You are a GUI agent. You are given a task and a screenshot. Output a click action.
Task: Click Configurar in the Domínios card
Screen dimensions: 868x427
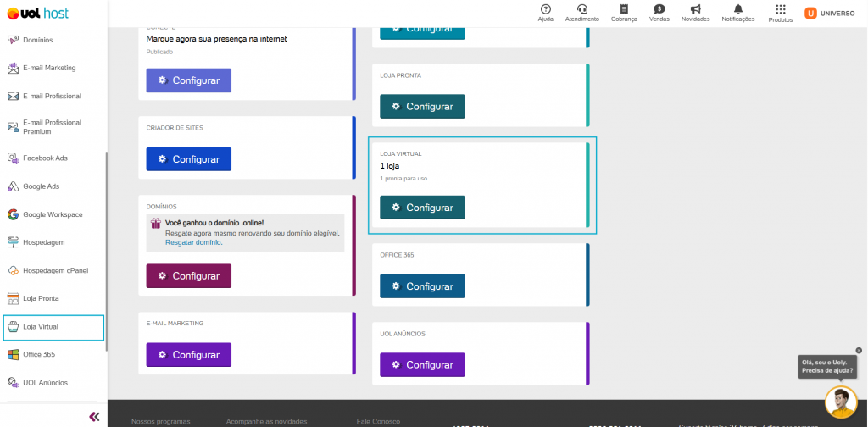coord(189,275)
